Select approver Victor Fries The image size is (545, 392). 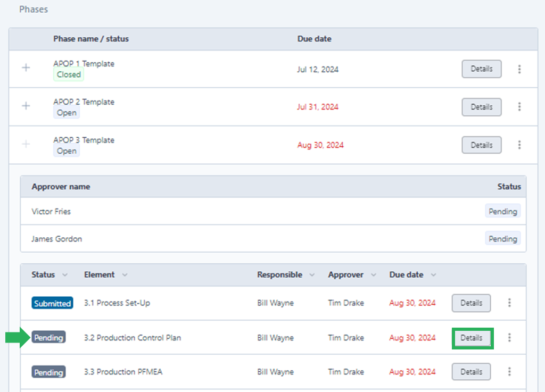51,212
